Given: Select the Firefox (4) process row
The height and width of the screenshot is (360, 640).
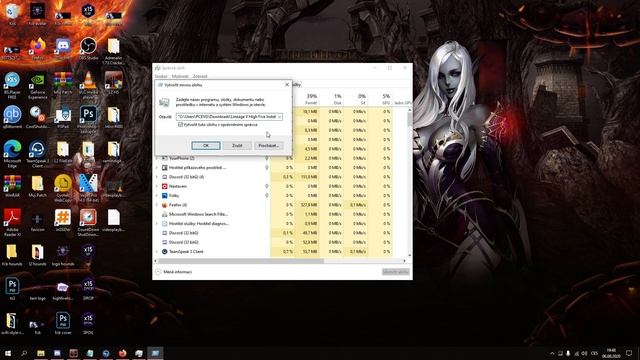Looking at the screenshot, I should coord(273,205).
